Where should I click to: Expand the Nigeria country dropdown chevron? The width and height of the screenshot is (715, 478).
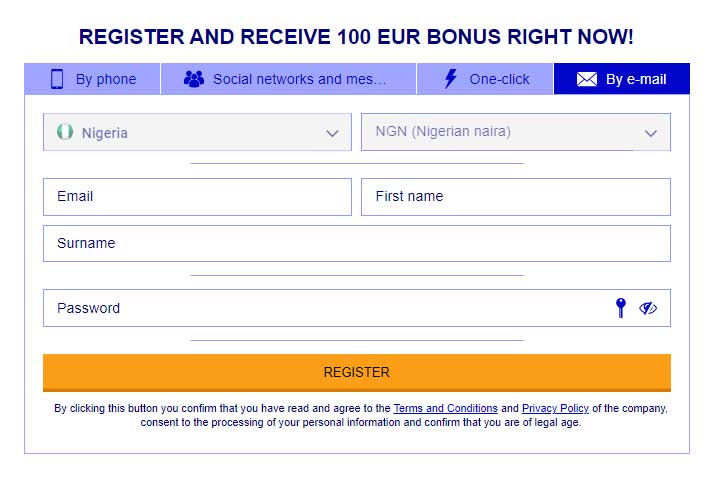(x=332, y=133)
